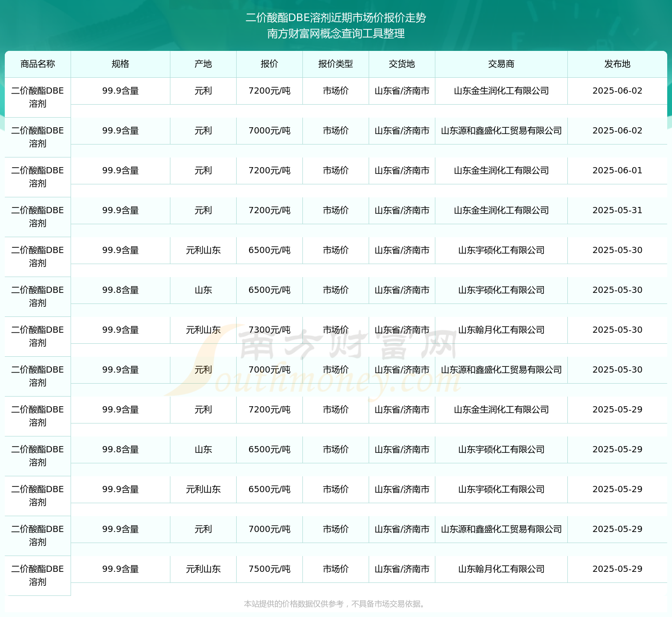Click 7000元/吨 in the 2025-06-02 row

coord(269,131)
